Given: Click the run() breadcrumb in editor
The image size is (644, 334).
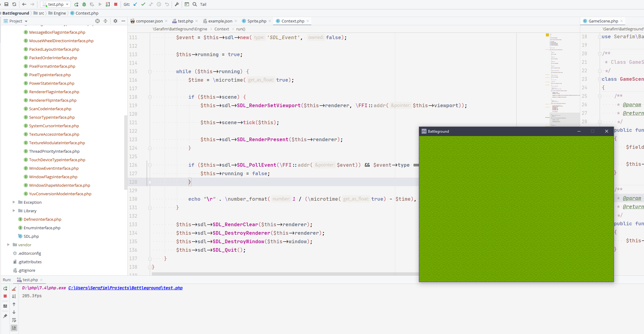Looking at the screenshot, I should click(x=241, y=29).
